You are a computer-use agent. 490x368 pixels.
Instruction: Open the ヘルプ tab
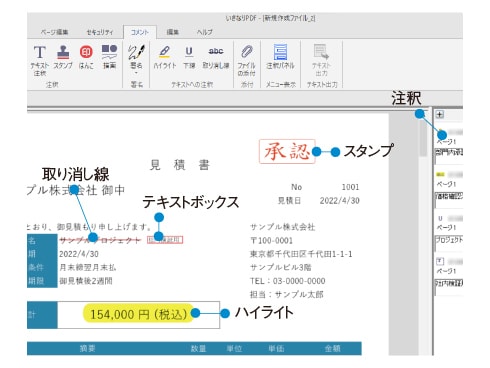tap(204, 32)
